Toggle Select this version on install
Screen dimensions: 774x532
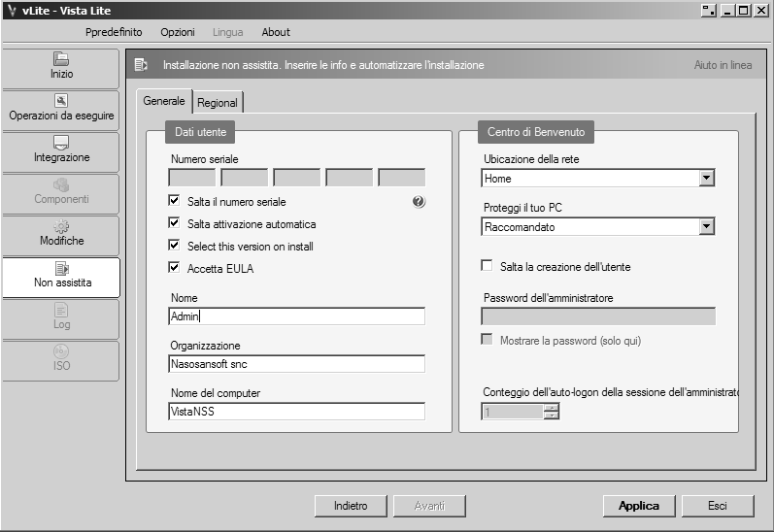point(174,245)
